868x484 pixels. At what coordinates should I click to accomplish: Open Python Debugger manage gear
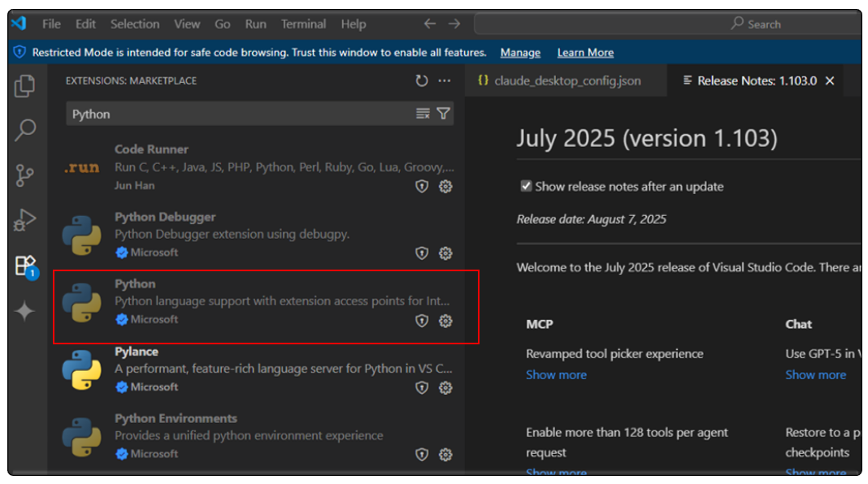pos(445,253)
